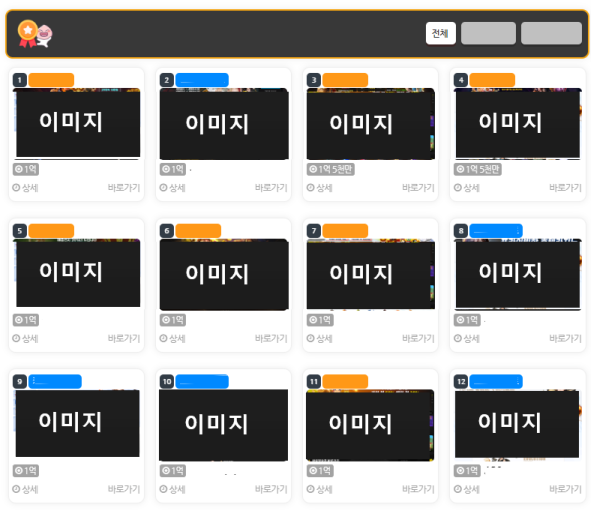The image size is (591, 517).
Task: Open the 상세 link on card 1
Action: click(26, 188)
